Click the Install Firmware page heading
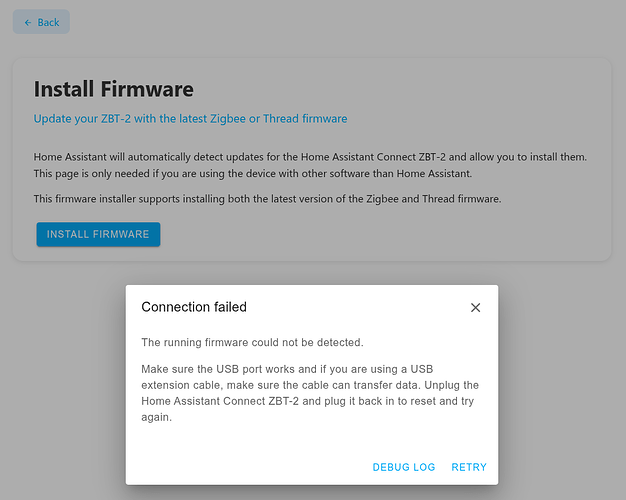Viewport: 626px width, 500px height. click(x=114, y=89)
